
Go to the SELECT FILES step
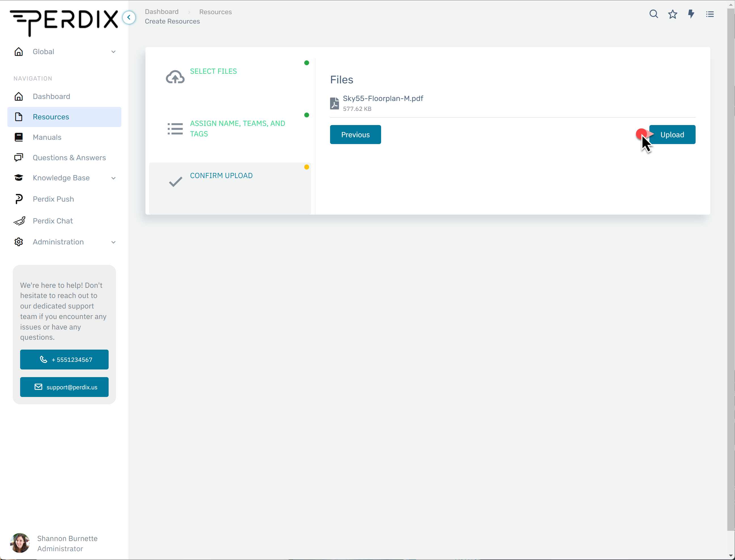pos(230,84)
